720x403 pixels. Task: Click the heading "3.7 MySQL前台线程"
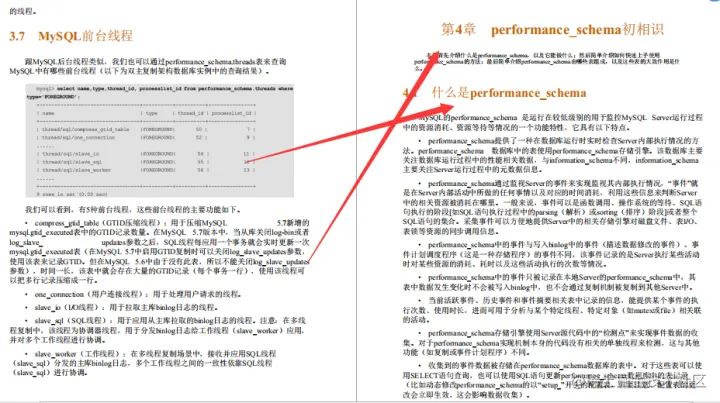(x=71, y=36)
